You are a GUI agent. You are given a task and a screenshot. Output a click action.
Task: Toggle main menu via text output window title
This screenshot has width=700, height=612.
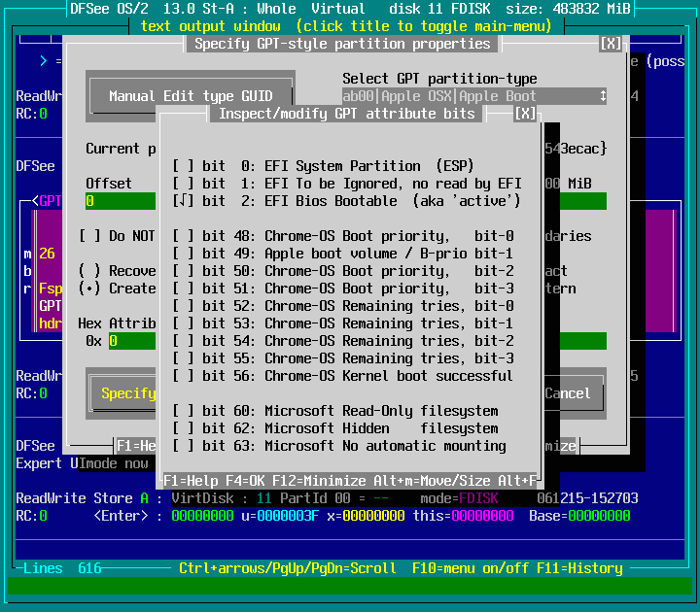(x=350, y=25)
